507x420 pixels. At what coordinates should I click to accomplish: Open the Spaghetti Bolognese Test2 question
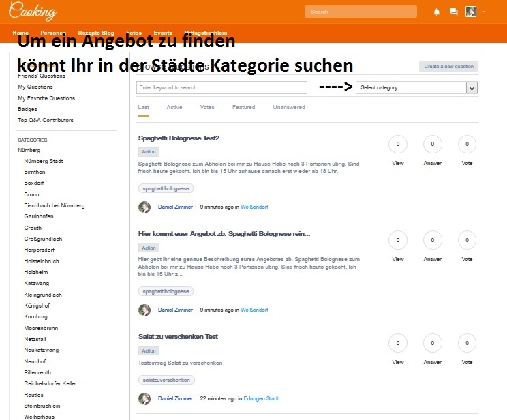click(x=179, y=138)
